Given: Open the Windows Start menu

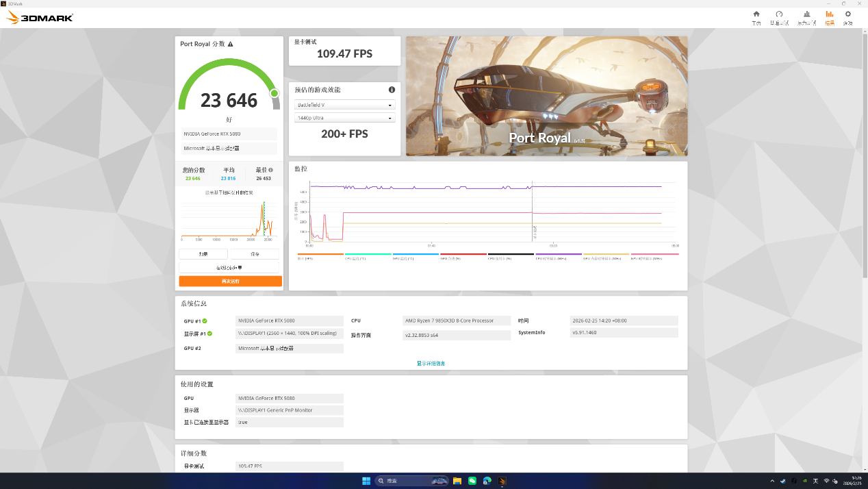Looking at the screenshot, I should click(366, 481).
